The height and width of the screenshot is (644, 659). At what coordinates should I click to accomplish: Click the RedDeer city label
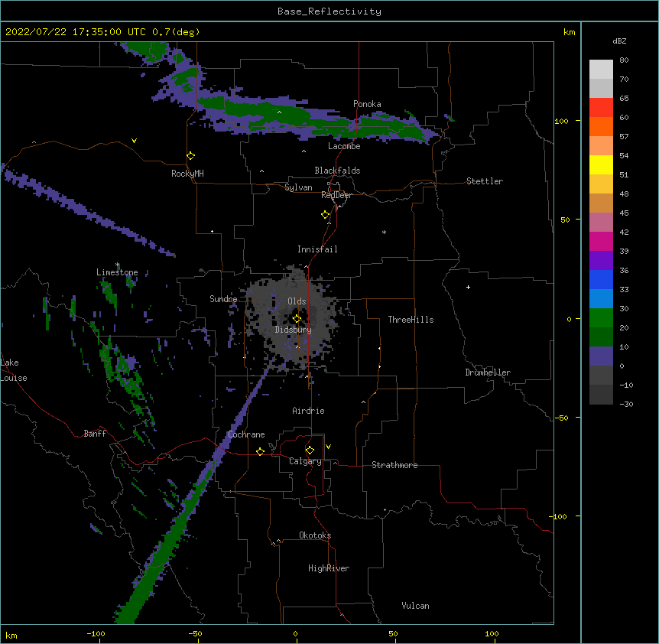[x=336, y=195]
